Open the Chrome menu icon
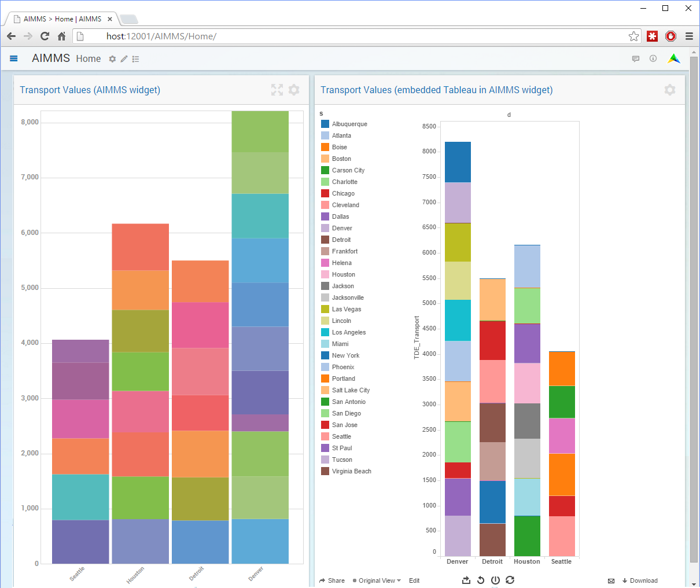 click(689, 36)
